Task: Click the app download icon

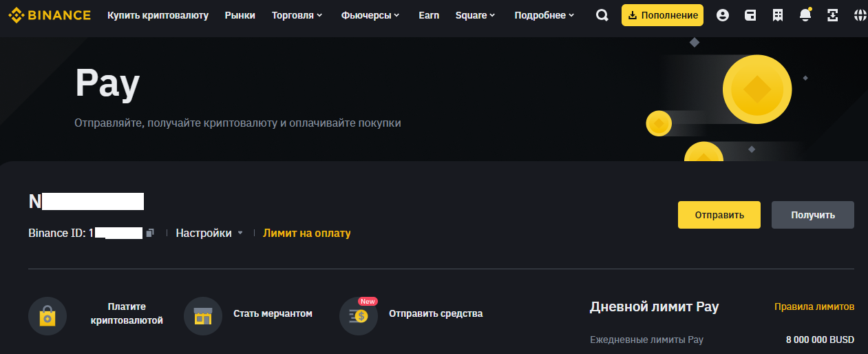Action: pyautogui.click(x=833, y=15)
